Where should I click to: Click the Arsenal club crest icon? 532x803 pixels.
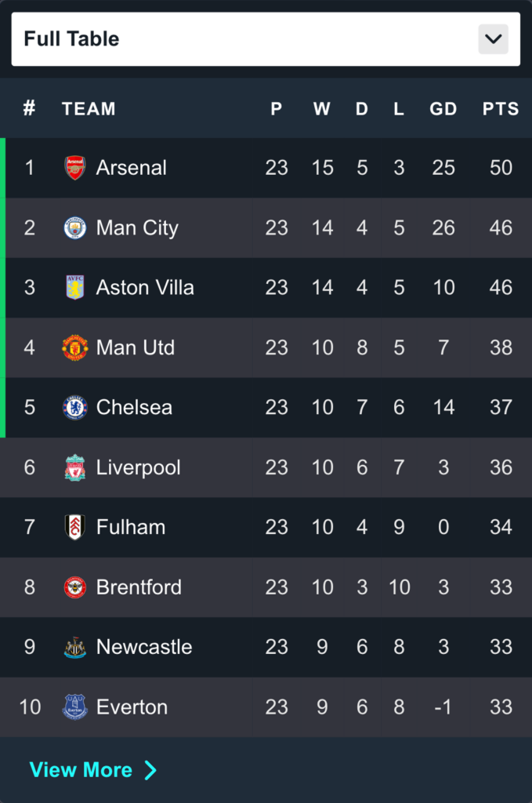click(75, 168)
